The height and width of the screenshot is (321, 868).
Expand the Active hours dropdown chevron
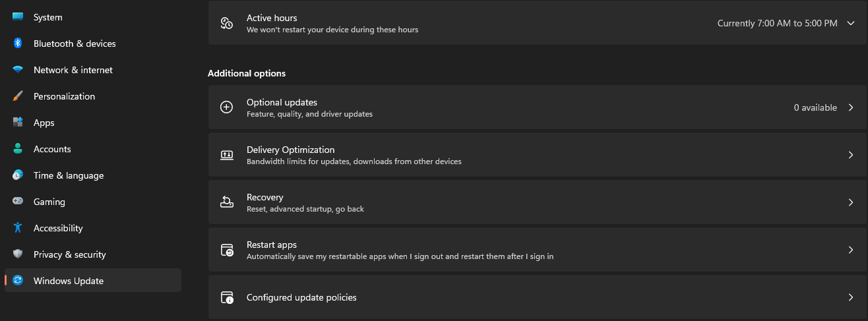[x=850, y=23]
